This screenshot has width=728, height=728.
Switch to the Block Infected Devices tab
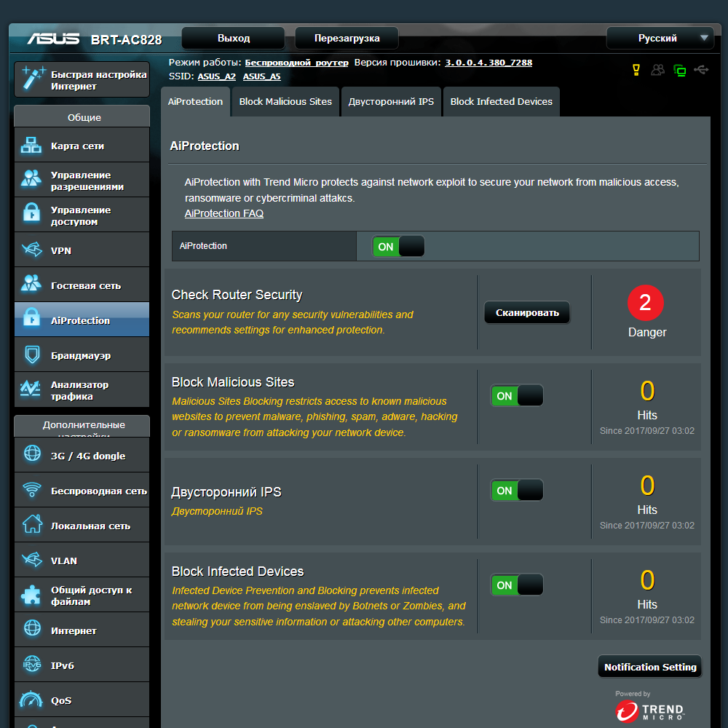click(x=502, y=102)
